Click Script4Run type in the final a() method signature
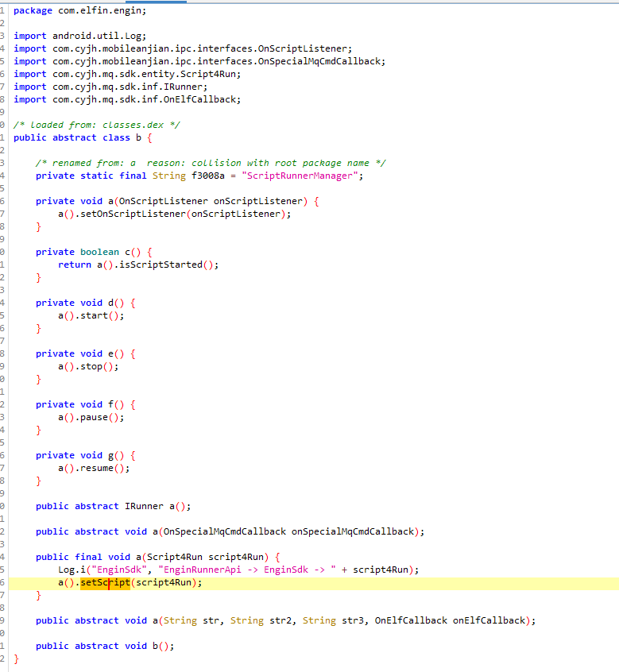 coord(175,557)
